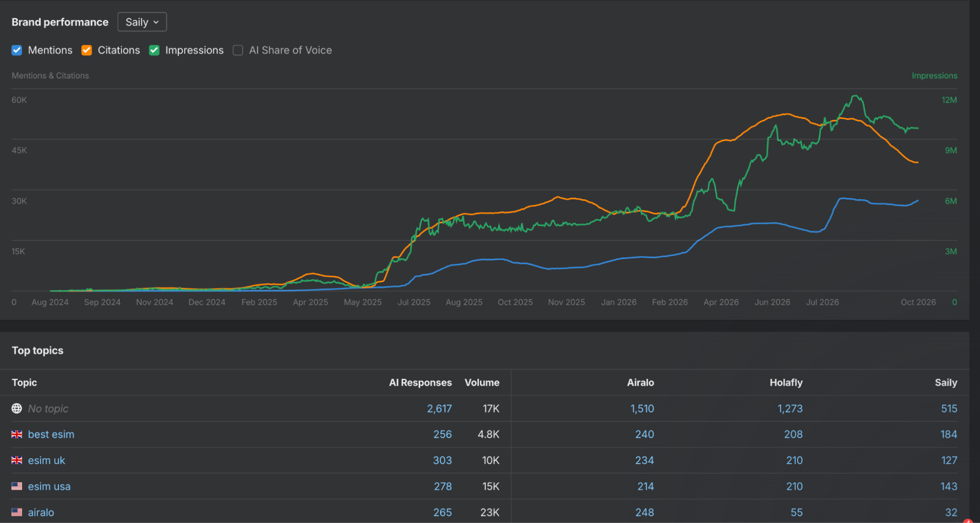The height and width of the screenshot is (523, 980).
Task: Open AI Responses value 256 for best esim
Action: pos(443,434)
